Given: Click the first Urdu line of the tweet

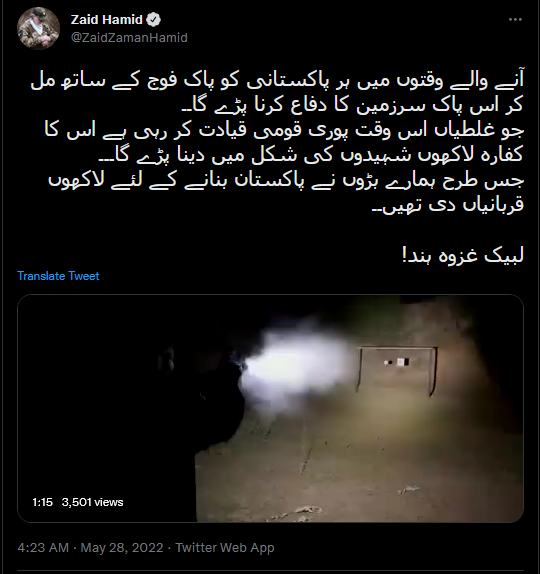Looking at the screenshot, I should click(x=277, y=81).
